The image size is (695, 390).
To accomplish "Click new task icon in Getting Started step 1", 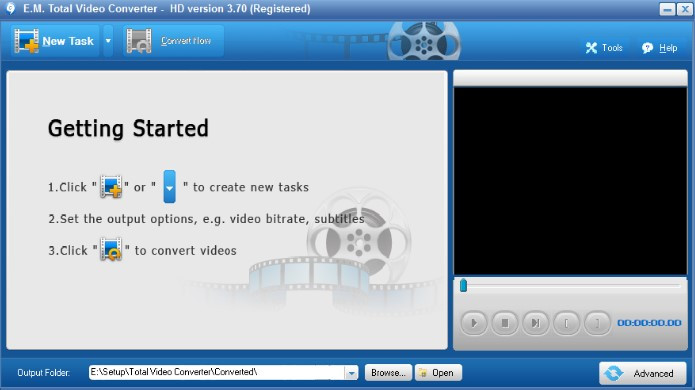I will point(111,187).
